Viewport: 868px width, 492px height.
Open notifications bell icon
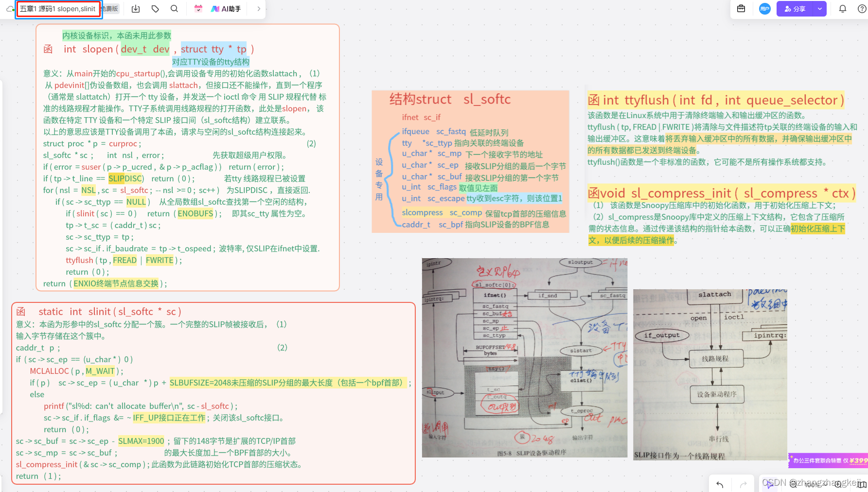click(843, 9)
